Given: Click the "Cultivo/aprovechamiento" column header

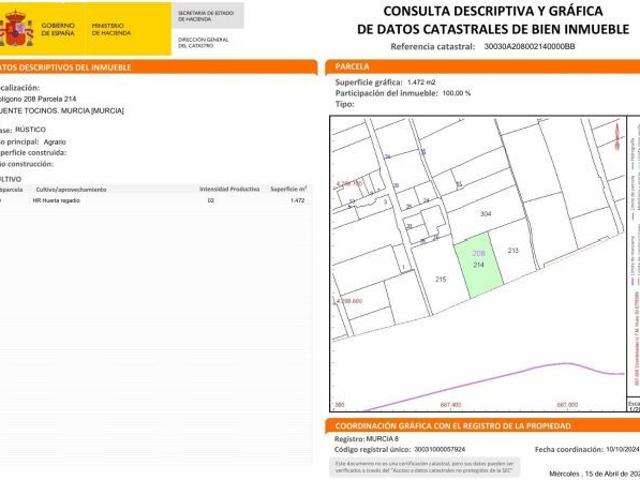Looking at the screenshot, I should (x=71, y=189).
